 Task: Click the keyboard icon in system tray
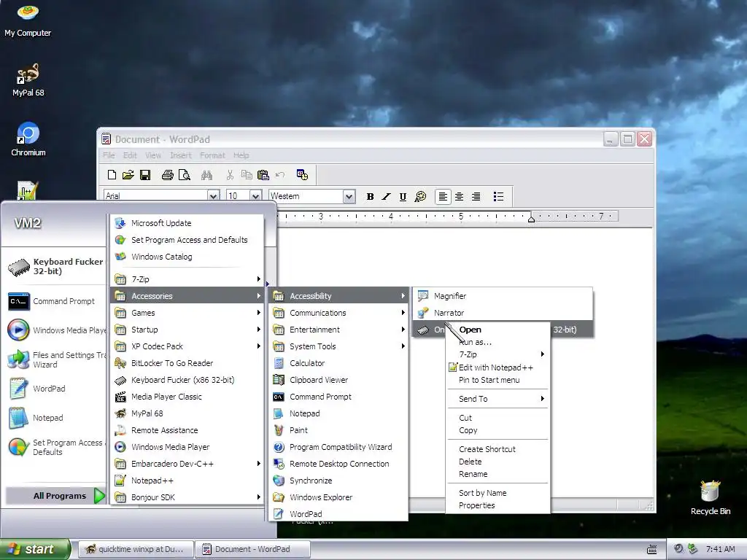[x=651, y=550]
